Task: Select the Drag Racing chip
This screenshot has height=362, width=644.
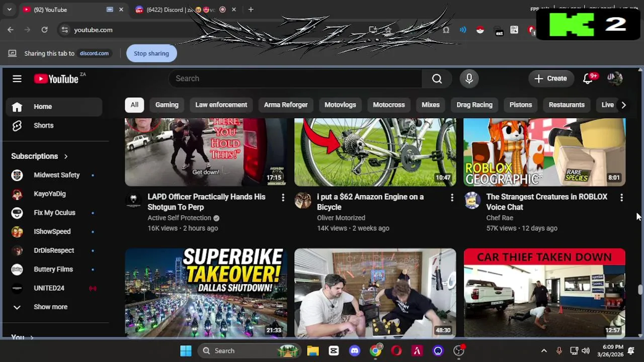Action: tap(474, 105)
